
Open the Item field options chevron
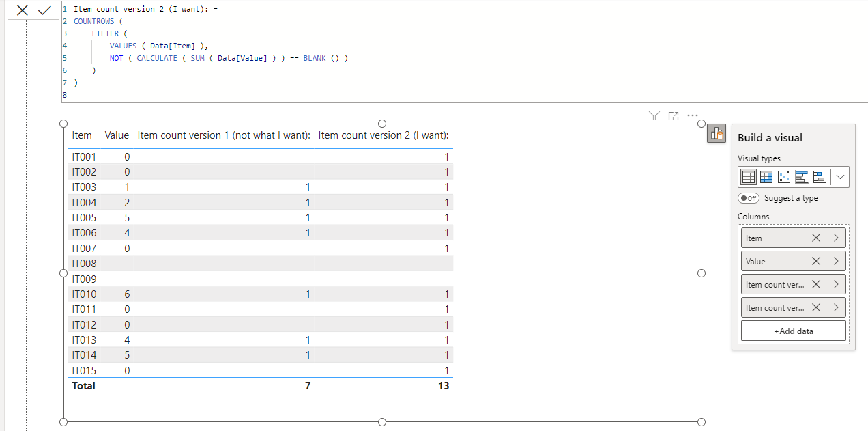[836, 238]
